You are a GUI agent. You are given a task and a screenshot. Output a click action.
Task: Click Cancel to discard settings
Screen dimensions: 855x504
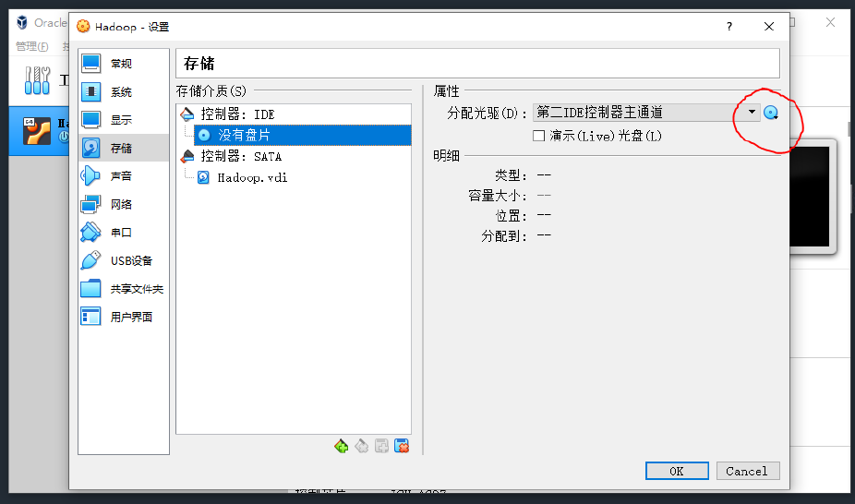[748, 472]
